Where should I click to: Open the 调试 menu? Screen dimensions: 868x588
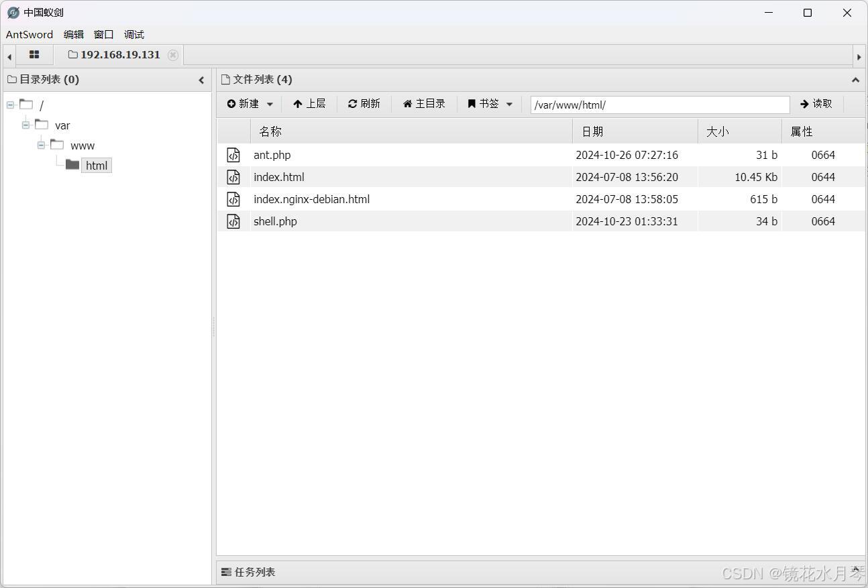tap(134, 34)
